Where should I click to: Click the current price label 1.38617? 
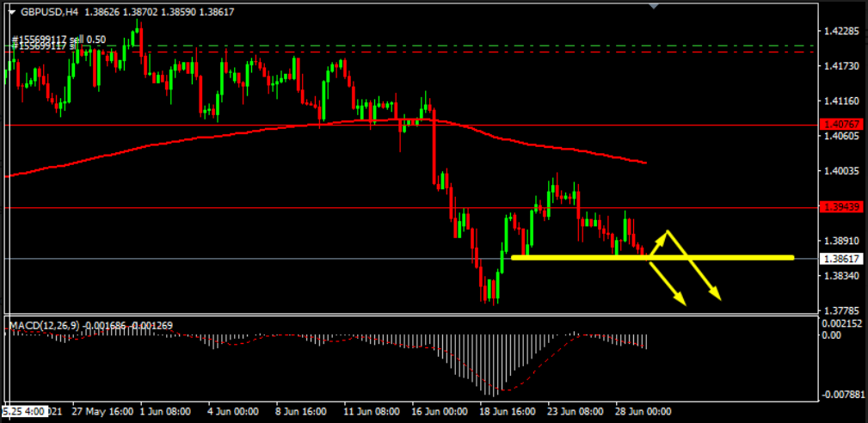tap(840, 258)
